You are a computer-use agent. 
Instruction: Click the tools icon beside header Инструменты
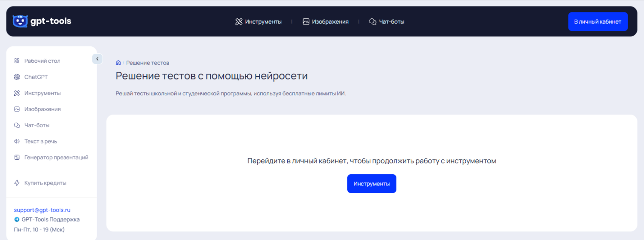pyautogui.click(x=239, y=21)
